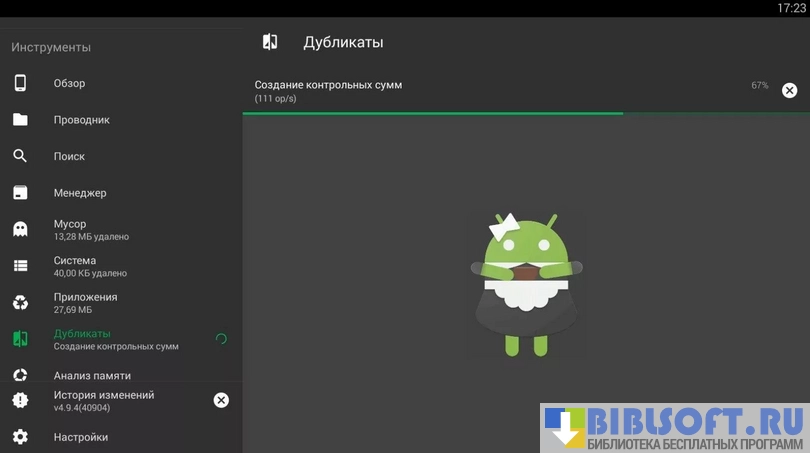Click the Система list icon
Image resolution: width=810 pixels, height=453 pixels.
click(20, 266)
